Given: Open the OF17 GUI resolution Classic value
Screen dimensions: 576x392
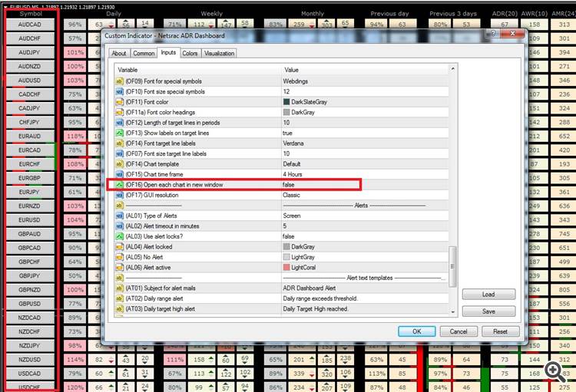Looking at the screenshot, I should click(x=291, y=195).
